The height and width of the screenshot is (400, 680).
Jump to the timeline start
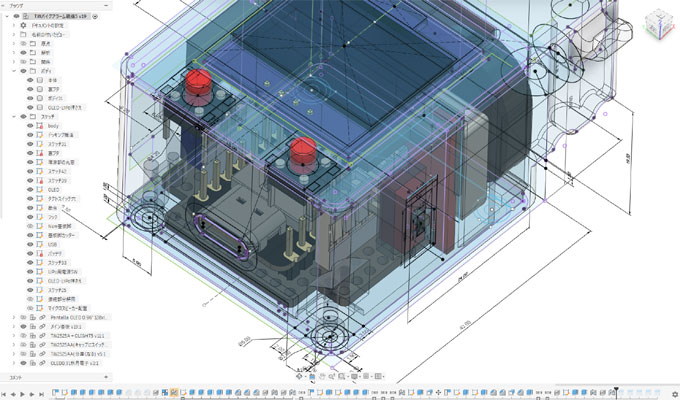[6, 394]
